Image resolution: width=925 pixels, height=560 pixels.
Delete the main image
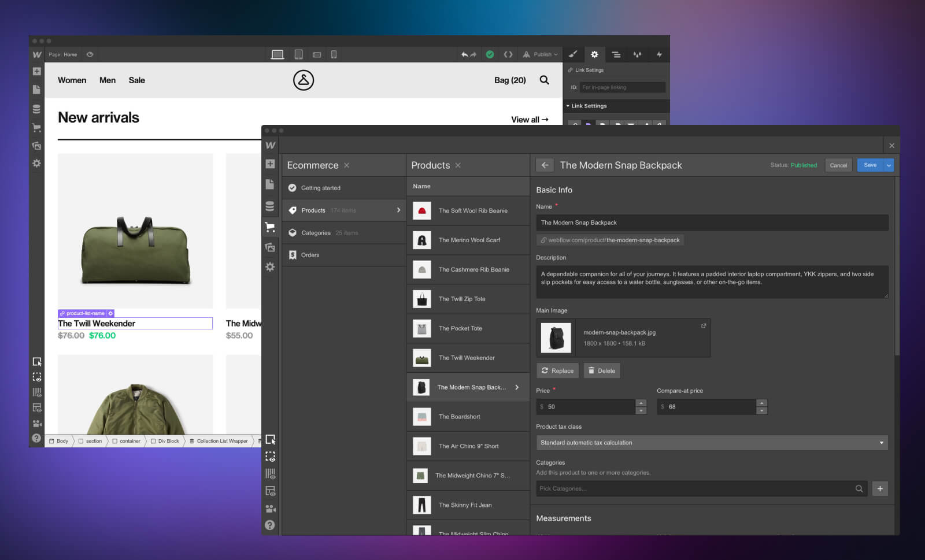pos(602,371)
